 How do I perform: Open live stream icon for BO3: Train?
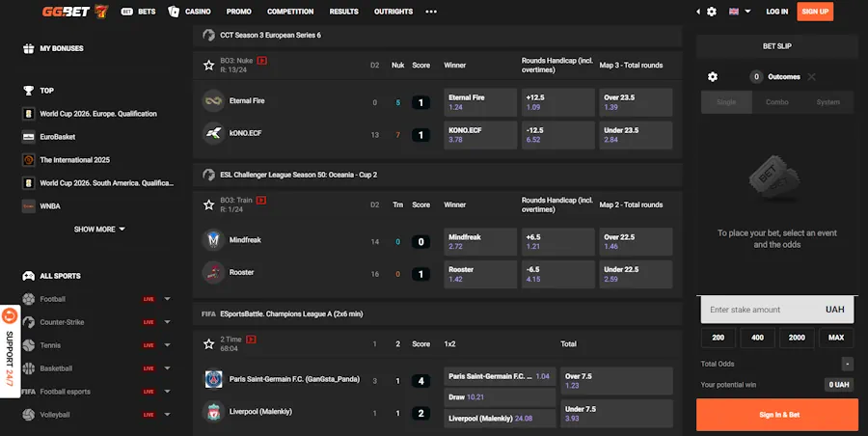(261, 200)
